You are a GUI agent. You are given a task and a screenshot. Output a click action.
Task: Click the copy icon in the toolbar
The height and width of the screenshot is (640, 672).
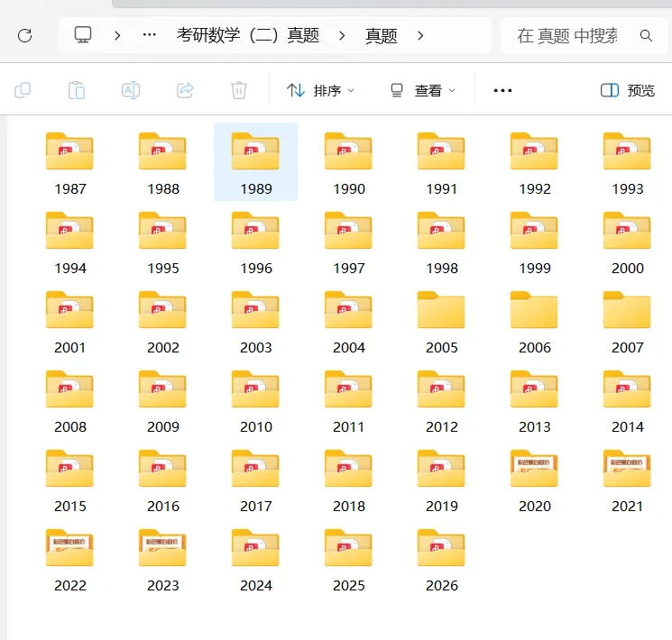tap(23, 90)
